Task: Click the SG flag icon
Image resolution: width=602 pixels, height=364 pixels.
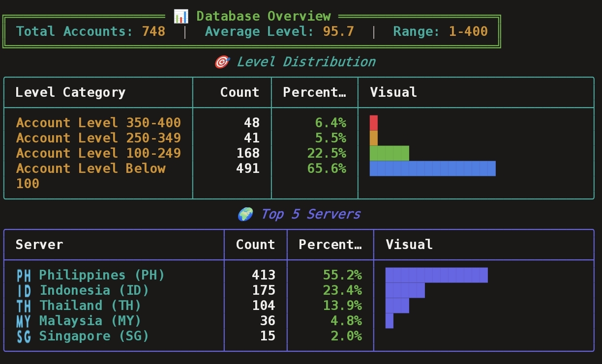Action: pyautogui.click(x=24, y=336)
